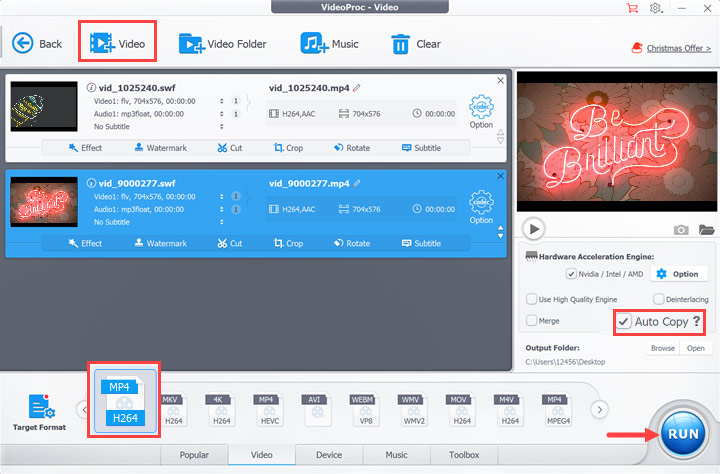Change Audio1 track selector for vid_9000277
This screenshot has height=474, width=720.
[222, 209]
